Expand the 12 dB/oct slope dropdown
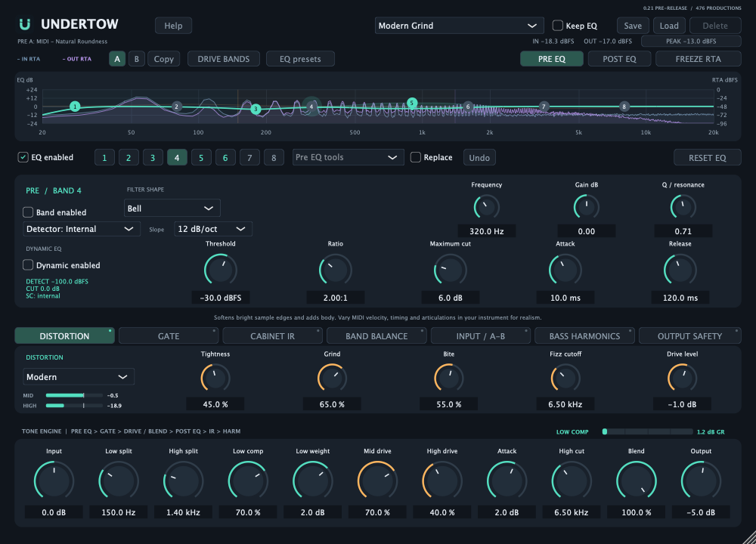Viewport: 756px width, 544px height. [x=213, y=229]
